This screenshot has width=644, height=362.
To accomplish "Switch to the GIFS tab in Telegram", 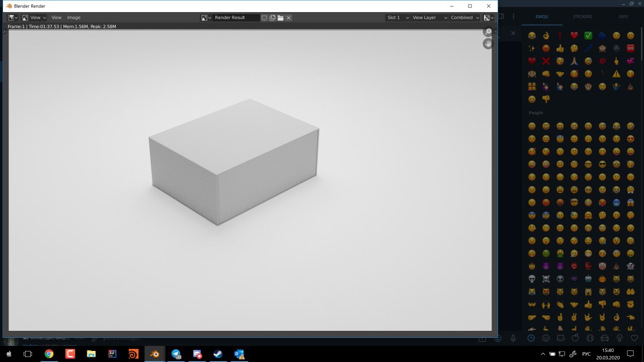I will pos(623,17).
